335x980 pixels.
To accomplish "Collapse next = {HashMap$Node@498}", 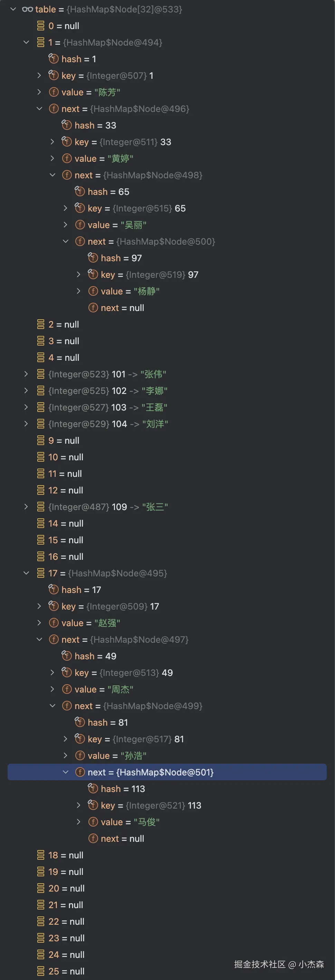I will [52, 175].
